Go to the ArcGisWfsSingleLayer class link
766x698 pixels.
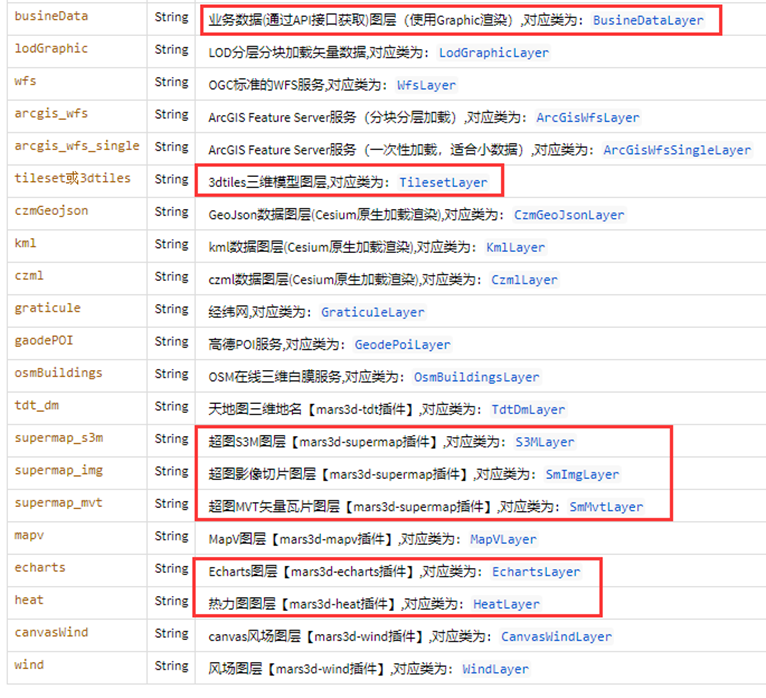676,150
